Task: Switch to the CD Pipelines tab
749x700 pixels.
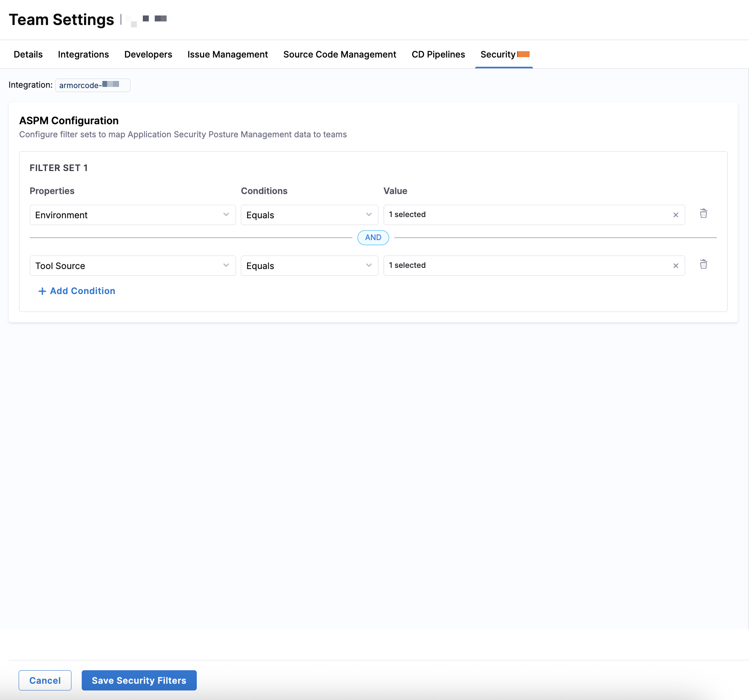Action: [438, 54]
